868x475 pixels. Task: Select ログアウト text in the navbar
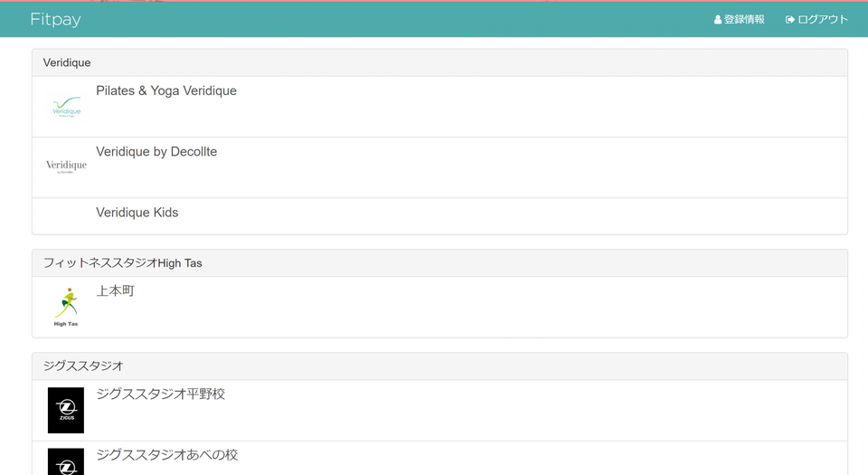[x=823, y=20]
